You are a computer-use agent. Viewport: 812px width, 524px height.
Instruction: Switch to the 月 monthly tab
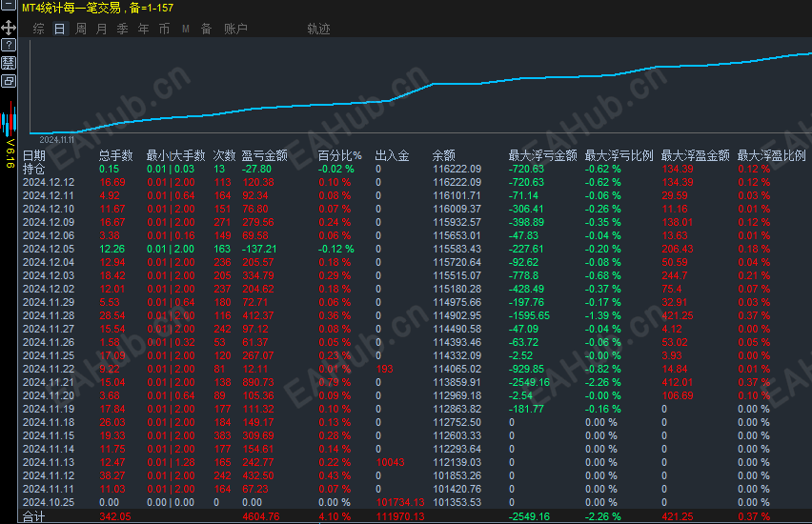pos(101,29)
